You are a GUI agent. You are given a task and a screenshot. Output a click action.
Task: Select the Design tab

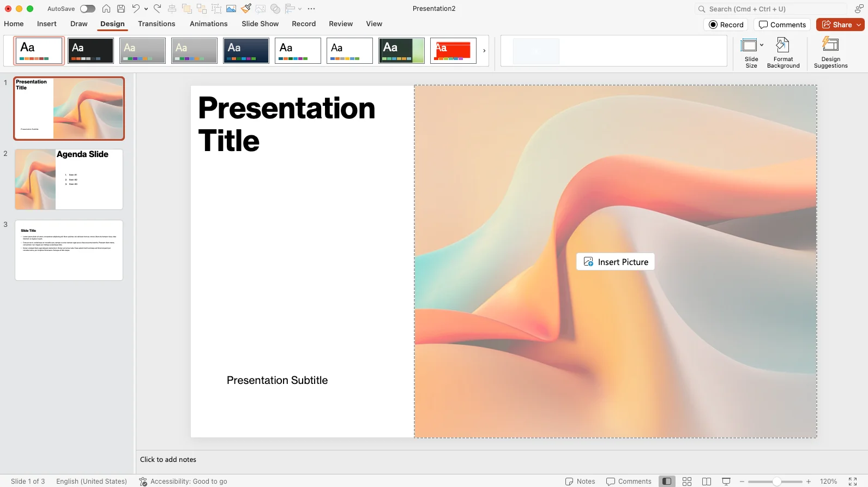pyautogui.click(x=112, y=24)
